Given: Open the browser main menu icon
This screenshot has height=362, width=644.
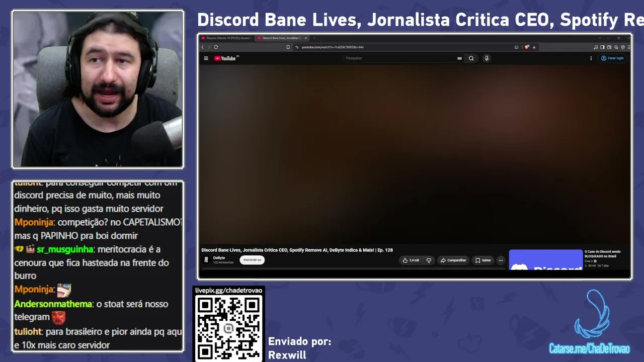Looking at the screenshot, I should [x=629, y=47].
